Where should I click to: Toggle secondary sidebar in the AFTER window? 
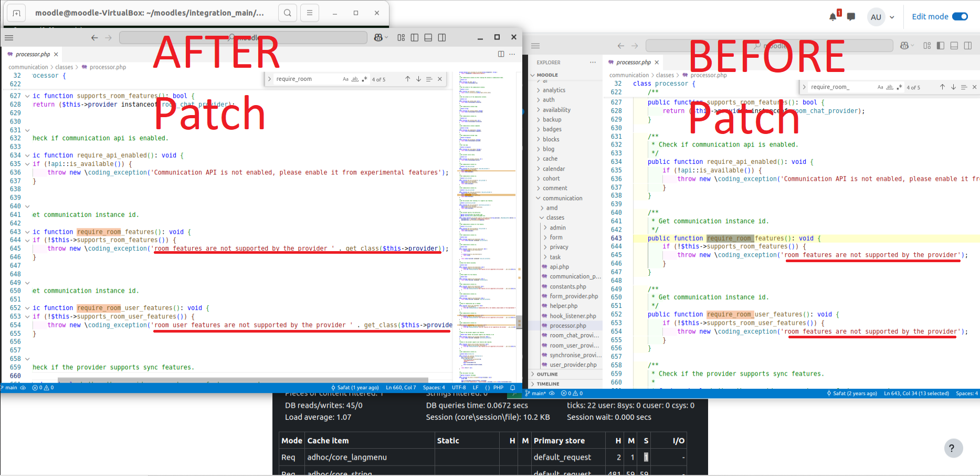click(442, 38)
